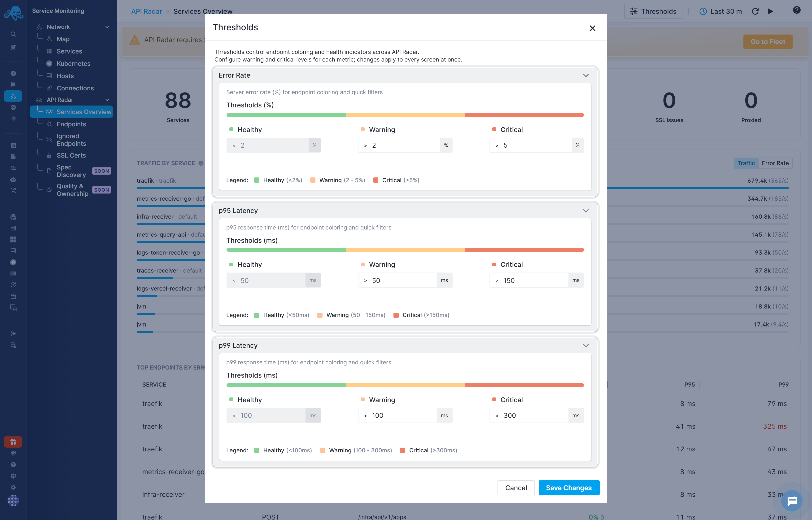Viewport: 812px width, 520px height.
Task: Click the sparkle rail icon
Action: click(13, 334)
